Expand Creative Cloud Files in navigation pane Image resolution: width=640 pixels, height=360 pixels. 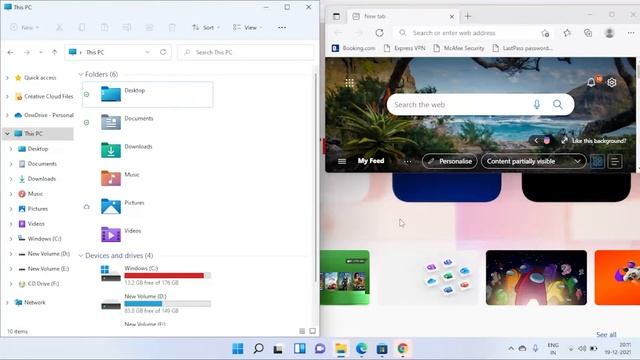[x=7, y=96]
